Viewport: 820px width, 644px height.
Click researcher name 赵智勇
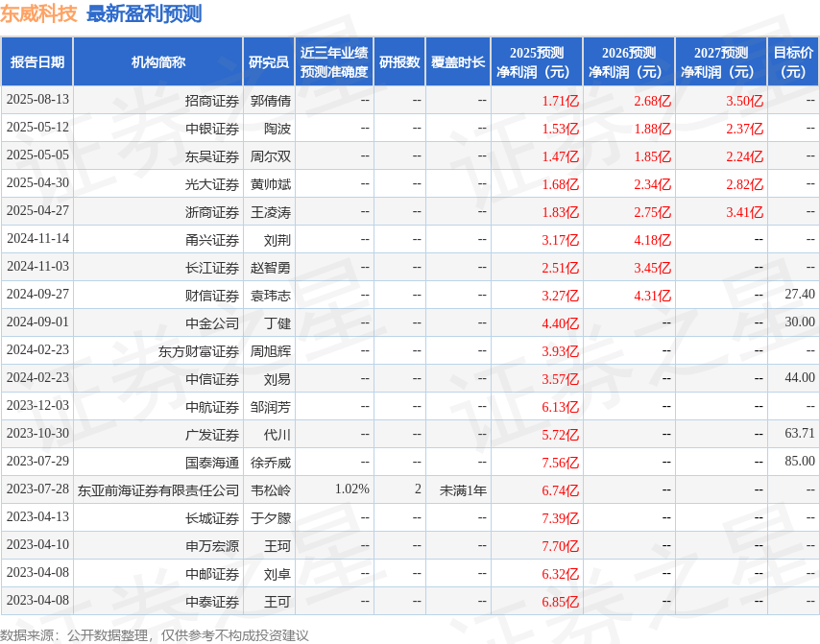[x=271, y=267]
